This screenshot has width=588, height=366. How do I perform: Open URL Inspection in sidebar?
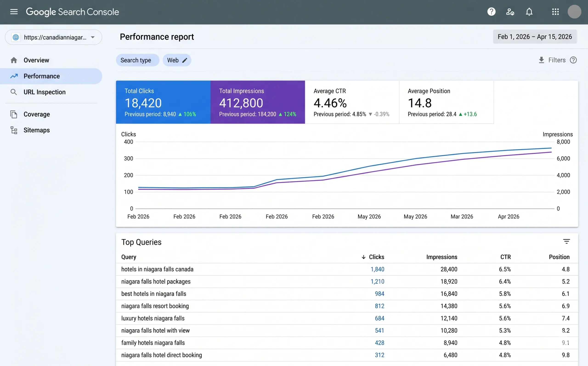pos(51,92)
